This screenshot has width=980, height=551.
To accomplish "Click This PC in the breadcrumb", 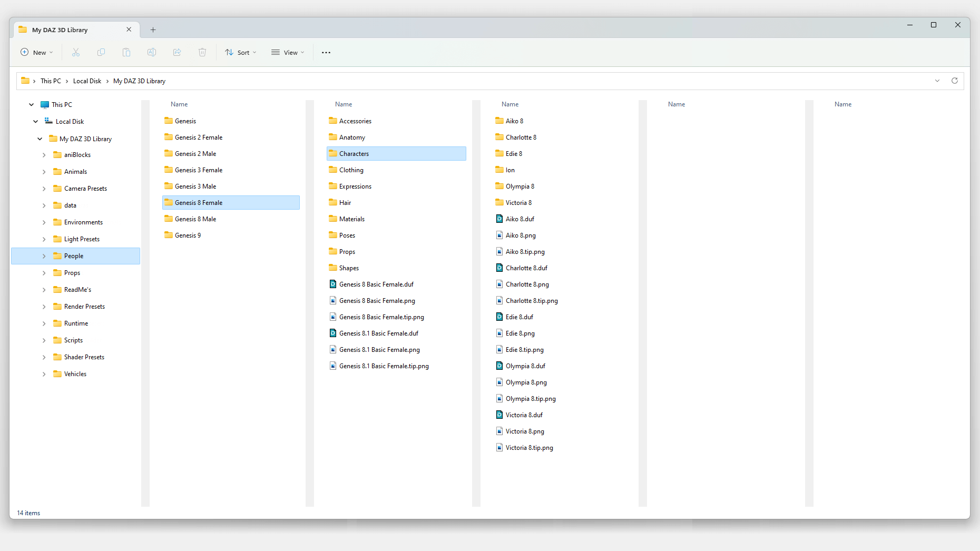I will coord(51,81).
